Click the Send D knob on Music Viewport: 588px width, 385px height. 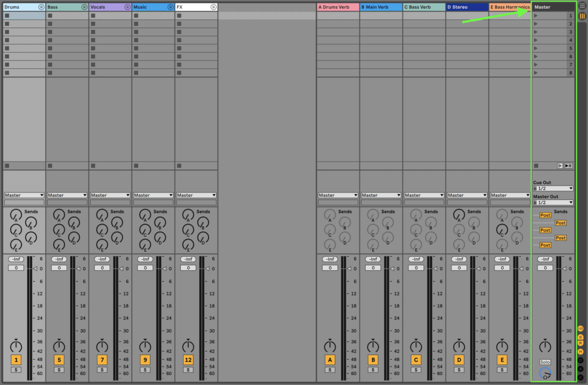[160, 237]
